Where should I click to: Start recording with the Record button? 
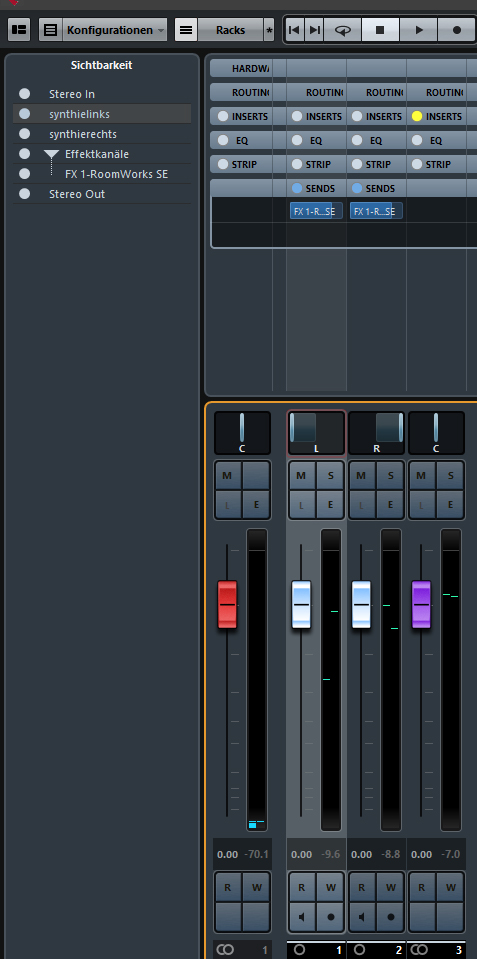[x=456, y=29]
